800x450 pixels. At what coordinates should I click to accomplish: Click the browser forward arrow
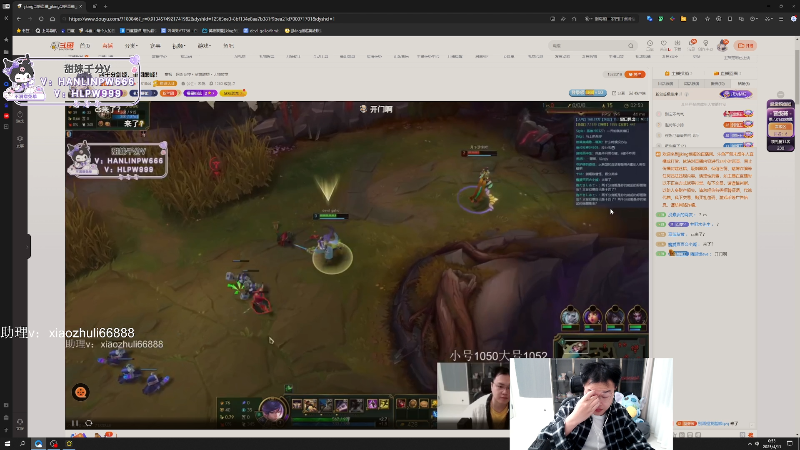point(30,19)
